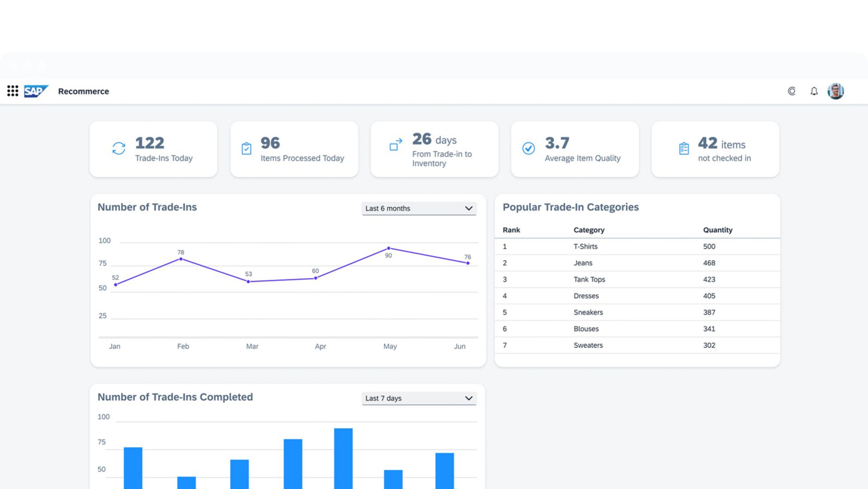
Task: Click the SAP logo
Action: point(36,91)
